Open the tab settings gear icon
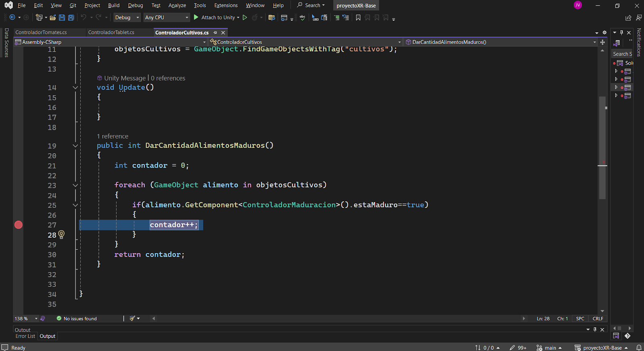The image size is (644, 351). tap(604, 33)
